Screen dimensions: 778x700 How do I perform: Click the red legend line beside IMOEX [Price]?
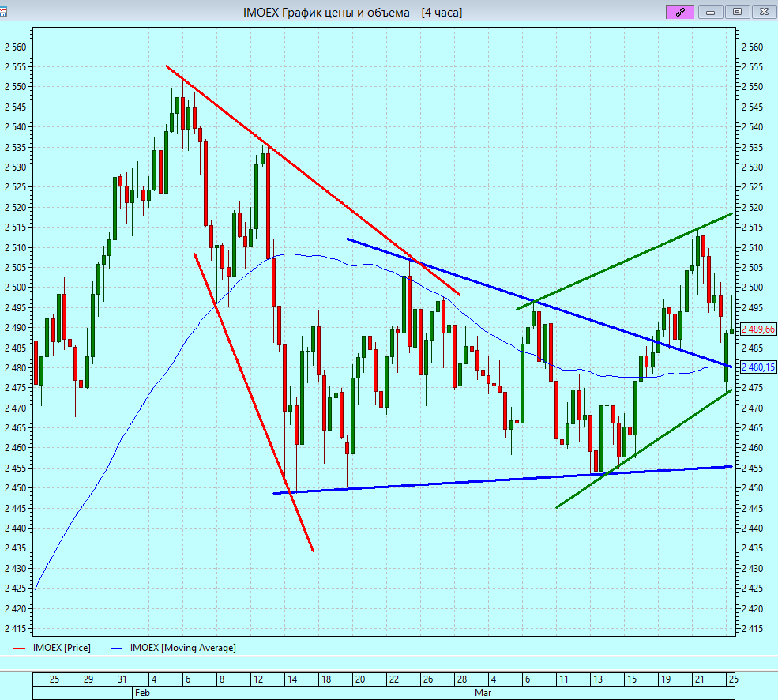pos(19,649)
